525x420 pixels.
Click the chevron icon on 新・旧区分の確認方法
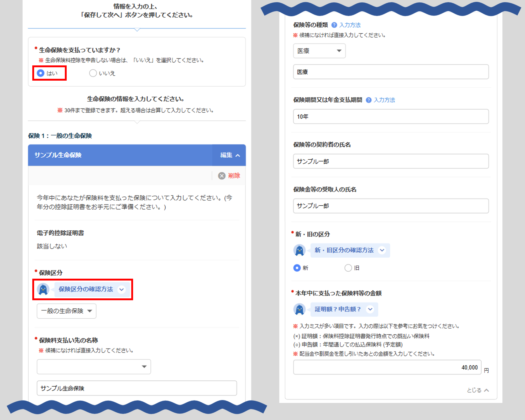[382, 250]
